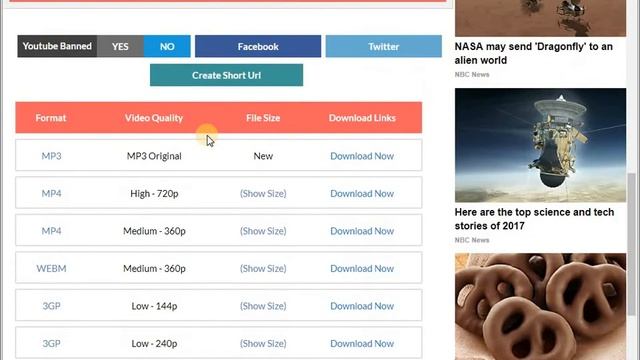
Task: Download the 3GP Low 144p video
Action: tap(362, 306)
